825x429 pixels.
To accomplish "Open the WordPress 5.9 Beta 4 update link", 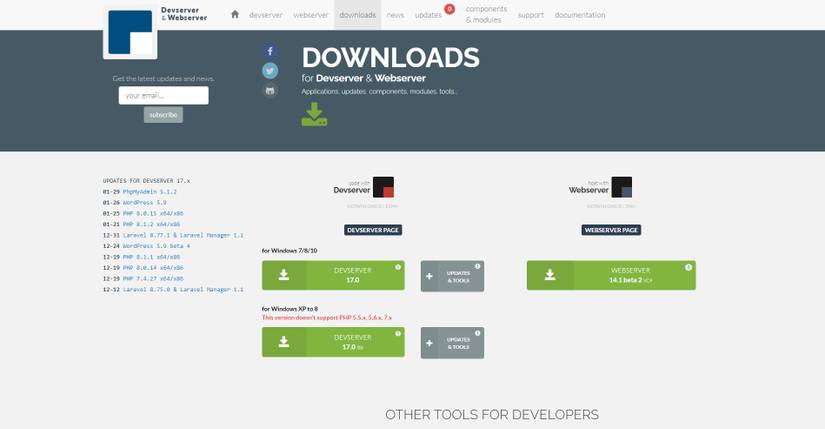I will (x=156, y=246).
